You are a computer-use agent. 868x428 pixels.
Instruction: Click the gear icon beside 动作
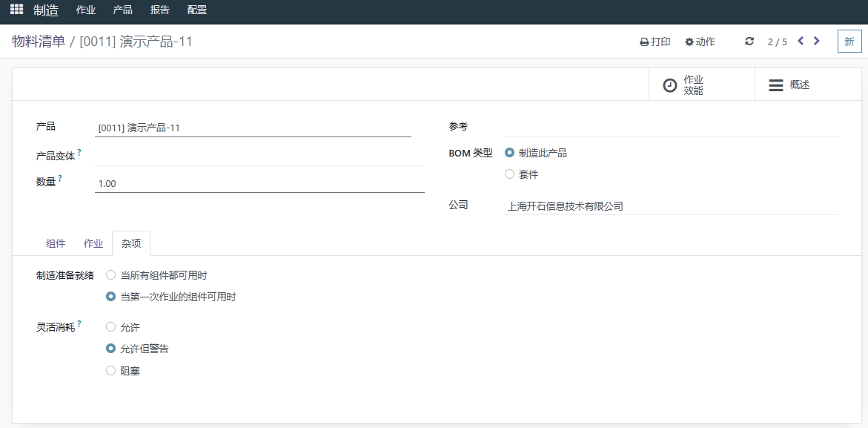point(689,42)
